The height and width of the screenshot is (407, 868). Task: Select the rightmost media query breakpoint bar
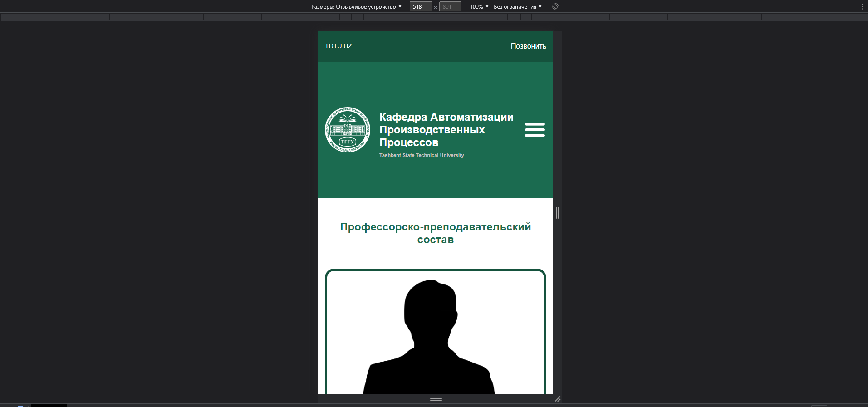point(814,17)
